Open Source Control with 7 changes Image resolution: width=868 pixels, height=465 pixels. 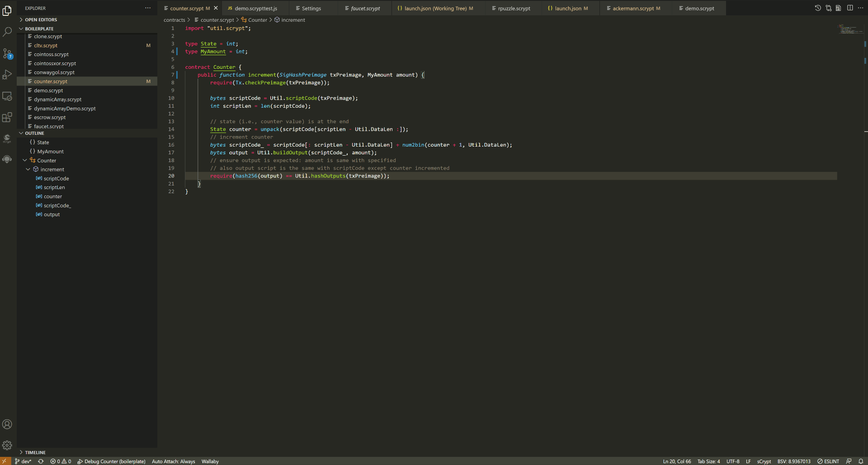tap(7, 53)
